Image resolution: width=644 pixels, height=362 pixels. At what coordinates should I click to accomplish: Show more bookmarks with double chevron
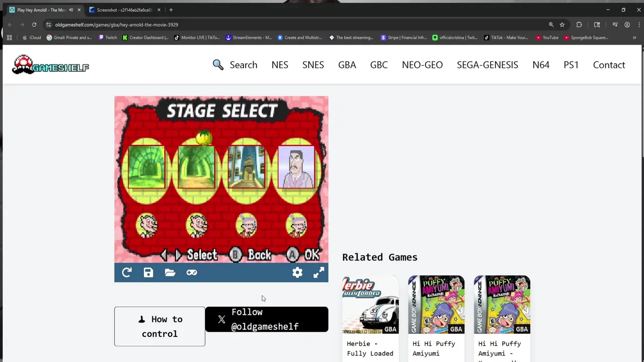click(634, 38)
